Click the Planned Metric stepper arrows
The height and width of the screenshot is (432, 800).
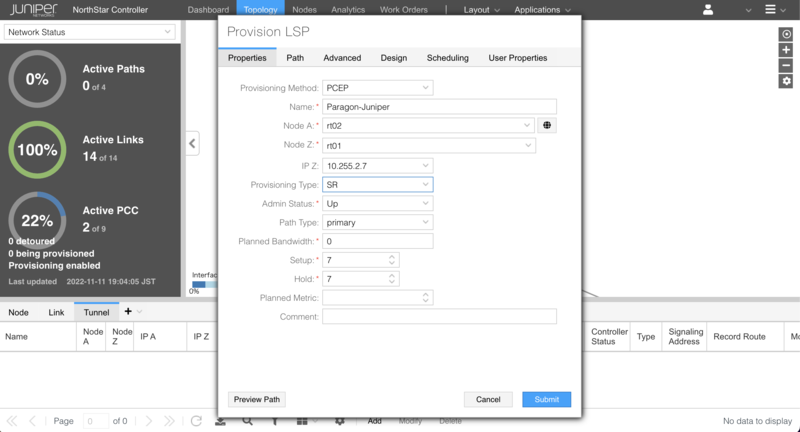[x=426, y=298]
